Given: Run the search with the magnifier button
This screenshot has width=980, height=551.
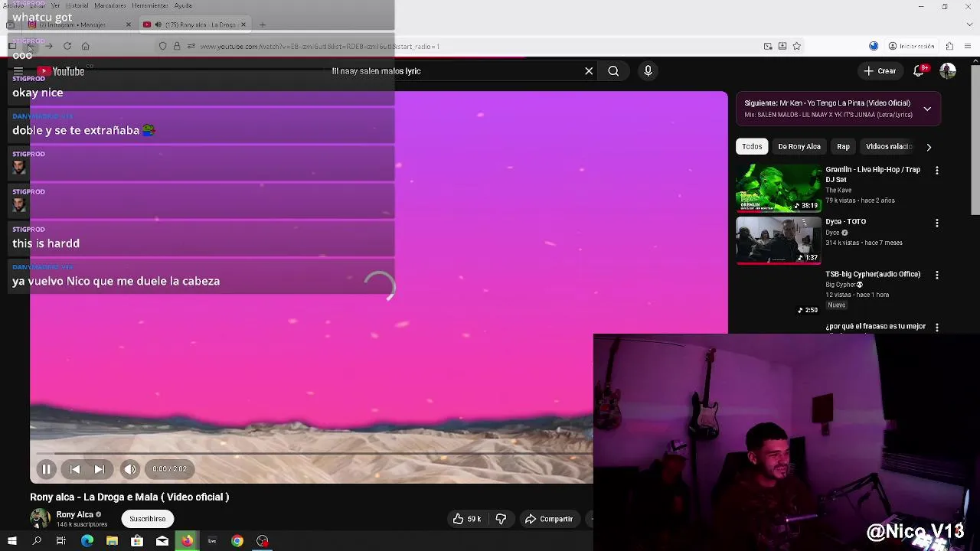Looking at the screenshot, I should coord(613,71).
